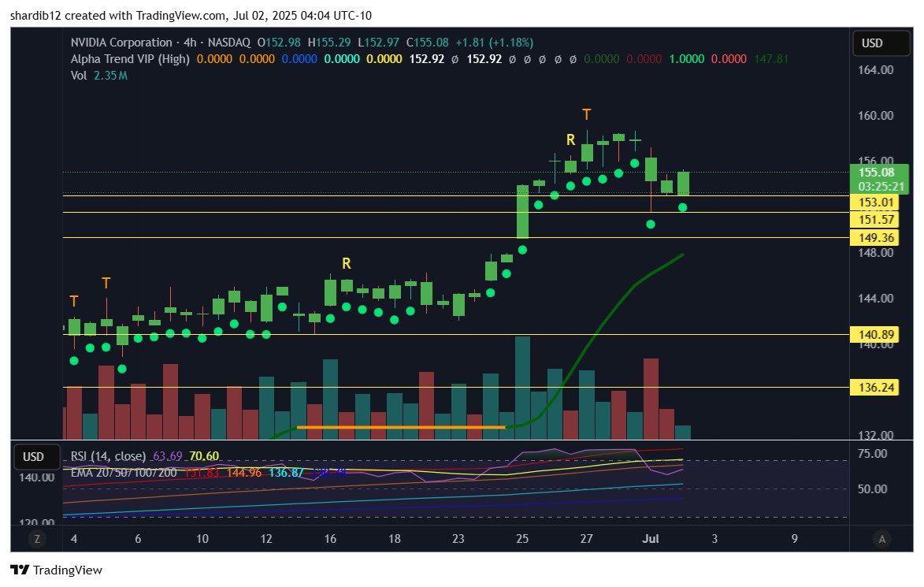This screenshot has height=587, width=924.
Task: Click the yellow R marker above the June 16 candle
Action: pyautogui.click(x=347, y=263)
